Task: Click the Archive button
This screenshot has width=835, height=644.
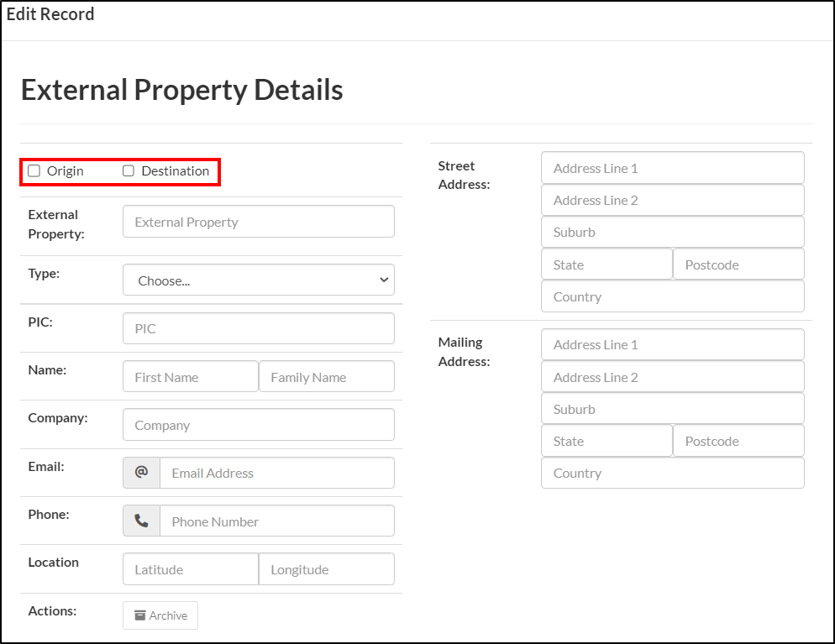Action: pos(160,615)
